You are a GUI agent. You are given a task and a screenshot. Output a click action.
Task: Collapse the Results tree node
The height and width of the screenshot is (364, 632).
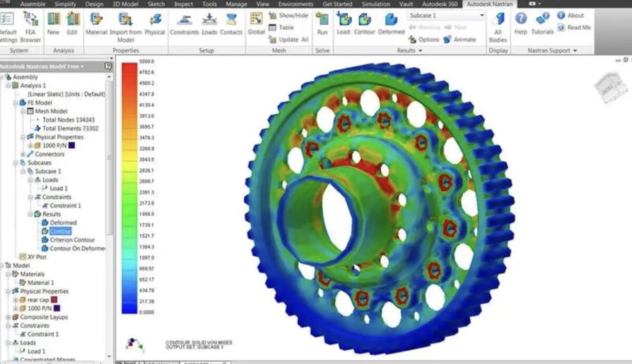click(30, 214)
